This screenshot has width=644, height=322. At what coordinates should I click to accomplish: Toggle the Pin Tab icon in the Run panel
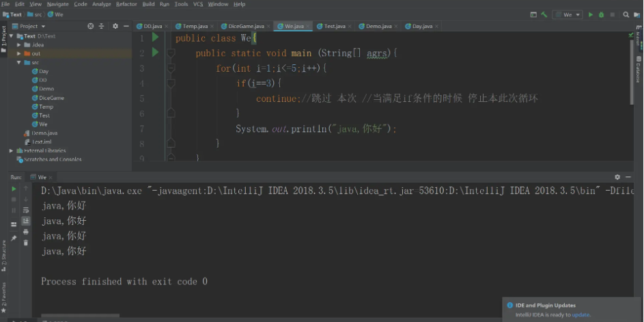[14, 238]
